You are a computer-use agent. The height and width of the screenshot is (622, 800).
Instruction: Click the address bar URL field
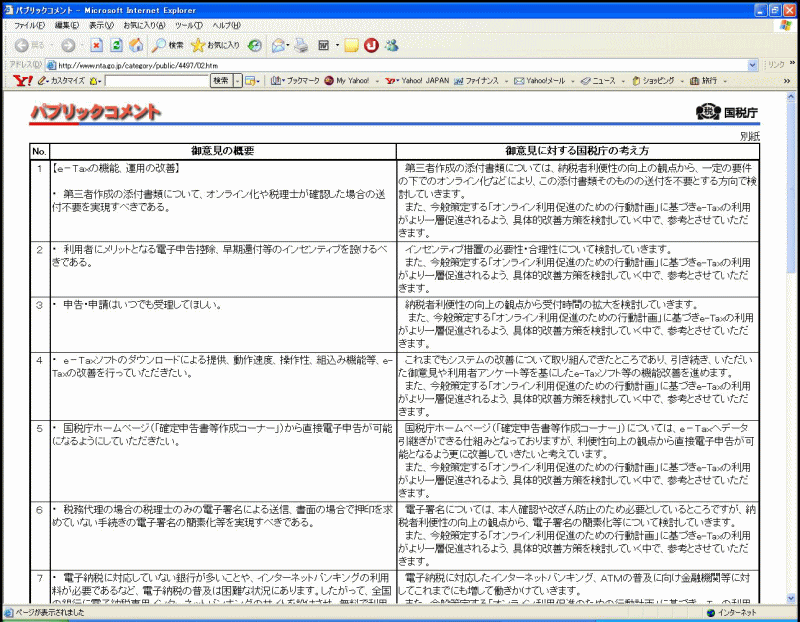(402, 65)
